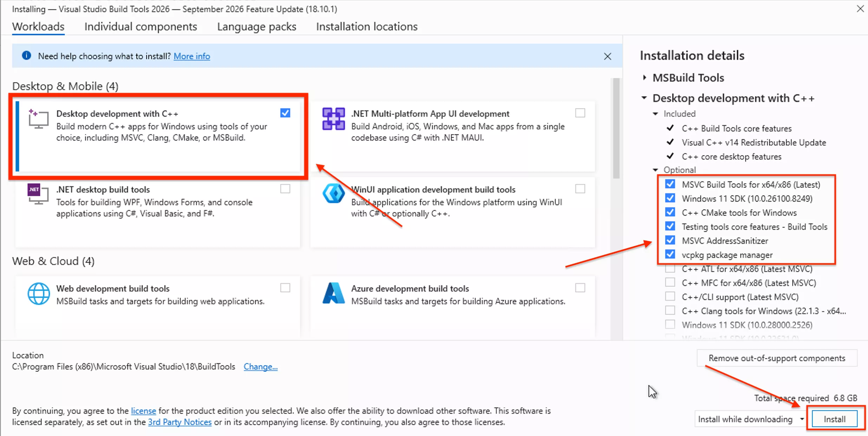This screenshot has height=436, width=868.
Task: Collapse Desktop development with C++ details
Action: (x=644, y=98)
